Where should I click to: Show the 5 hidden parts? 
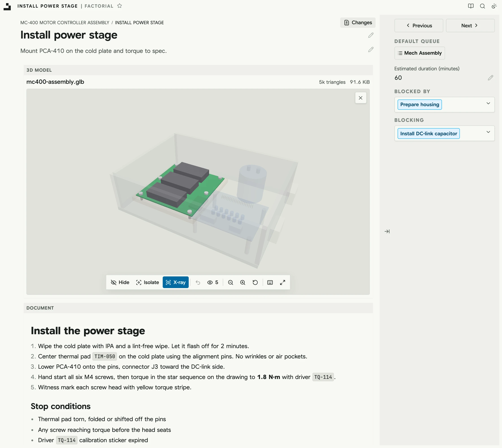(x=213, y=282)
